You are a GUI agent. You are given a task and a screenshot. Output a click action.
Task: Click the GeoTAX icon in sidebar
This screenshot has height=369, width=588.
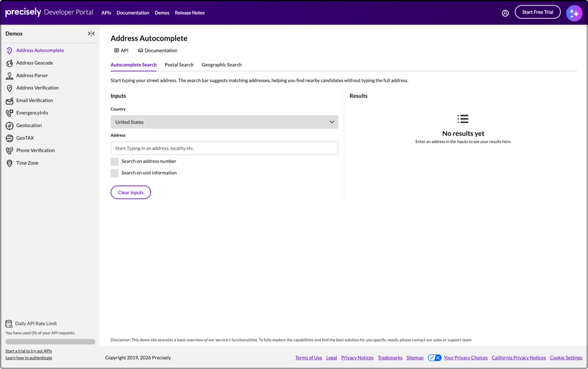[x=10, y=138]
